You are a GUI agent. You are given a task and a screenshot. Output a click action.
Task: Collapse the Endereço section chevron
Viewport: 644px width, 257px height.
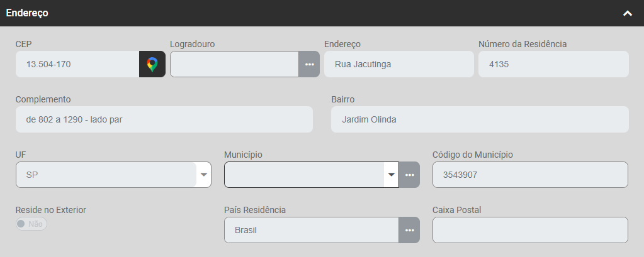(627, 13)
